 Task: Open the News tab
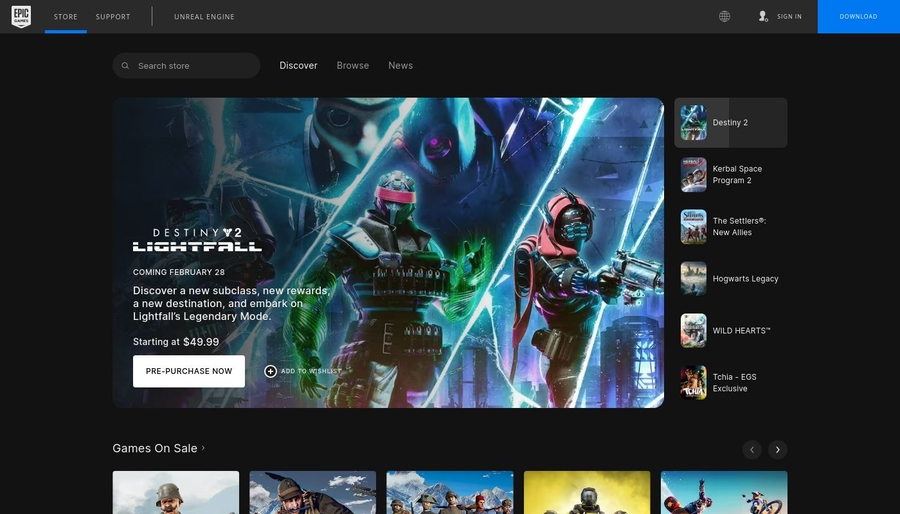(400, 66)
